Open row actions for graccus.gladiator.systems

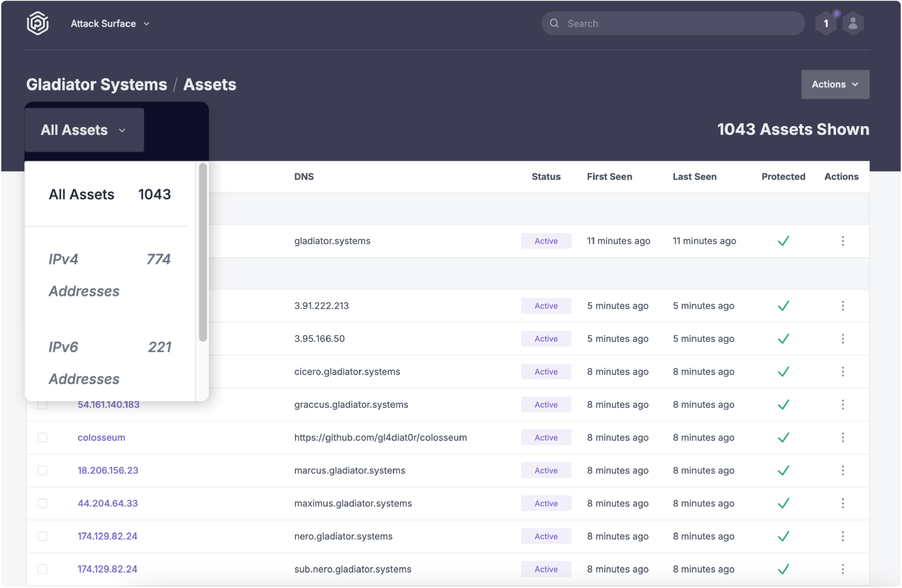click(843, 404)
